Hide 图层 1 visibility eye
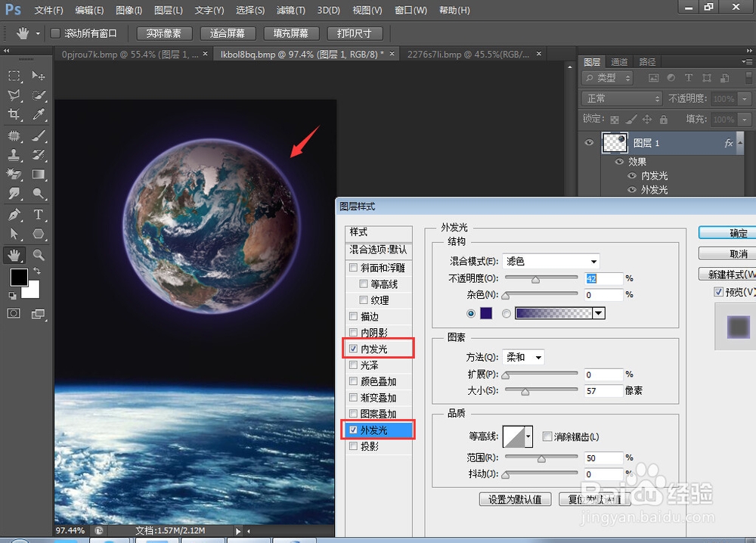The image size is (756, 543). pyautogui.click(x=589, y=142)
